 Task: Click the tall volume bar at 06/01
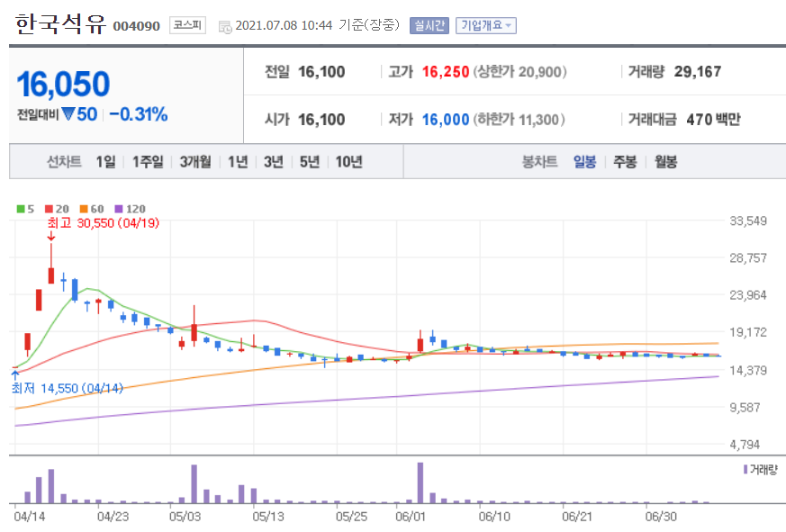click(x=420, y=482)
